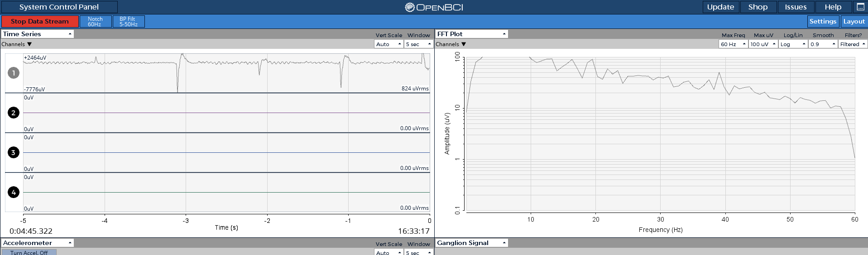Click the +2464uV upper scale label
This screenshot has height=255, width=868.
click(35, 58)
